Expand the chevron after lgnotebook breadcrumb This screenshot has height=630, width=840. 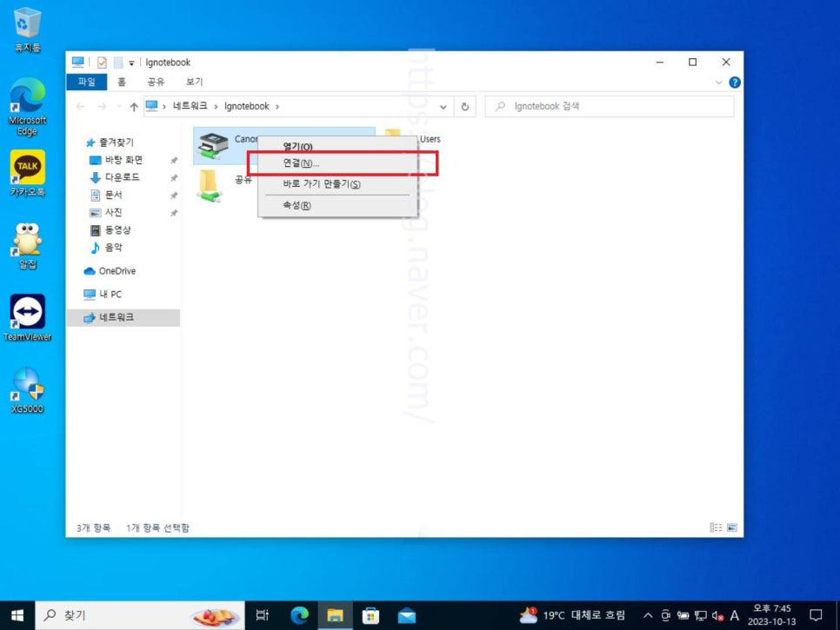click(277, 107)
